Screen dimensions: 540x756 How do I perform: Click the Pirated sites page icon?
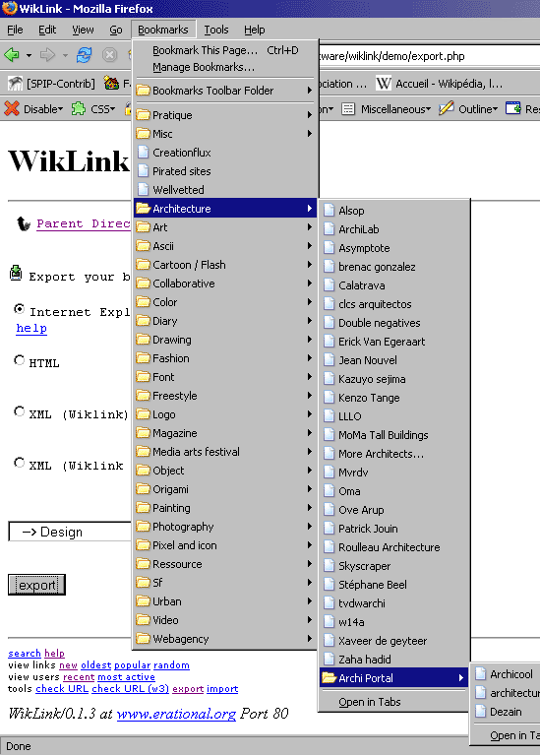(x=143, y=170)
